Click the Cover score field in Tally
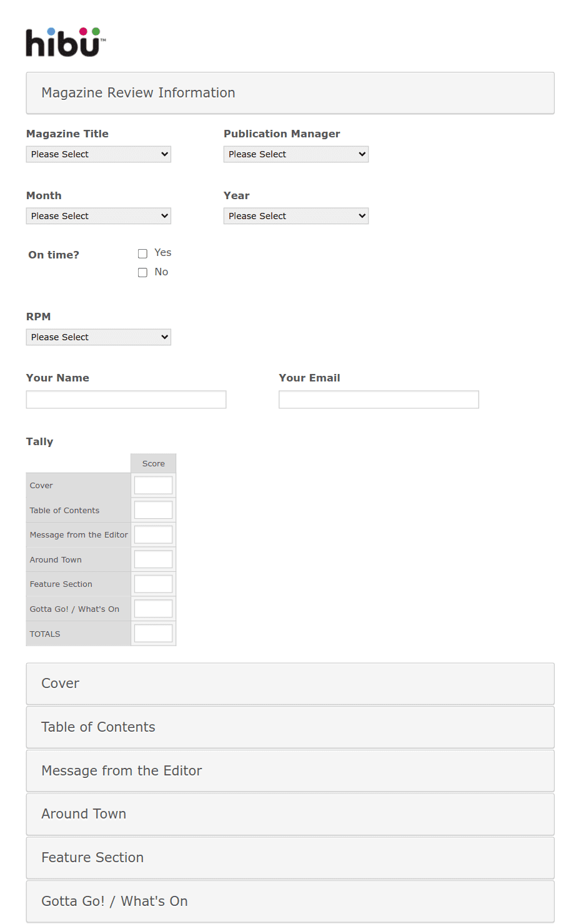Image resolution: width=581 pixels, height=924 pixels. pyautogui.click(x=153, y=485)
